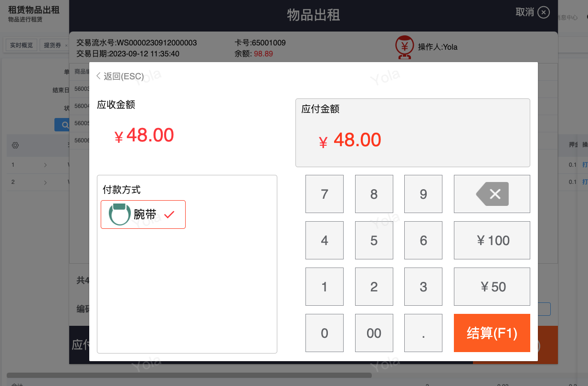
Task: Close the 提货券 tab with its X
Action: (x=66, y=45)
